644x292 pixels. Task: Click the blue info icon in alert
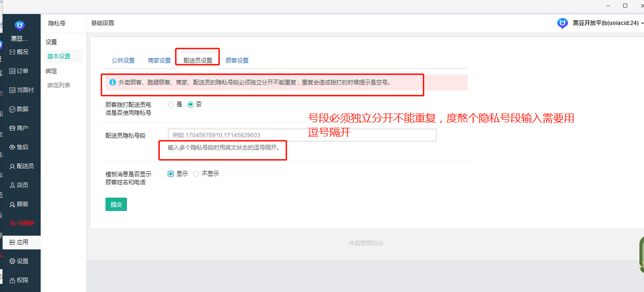click(x=113, y=82)
